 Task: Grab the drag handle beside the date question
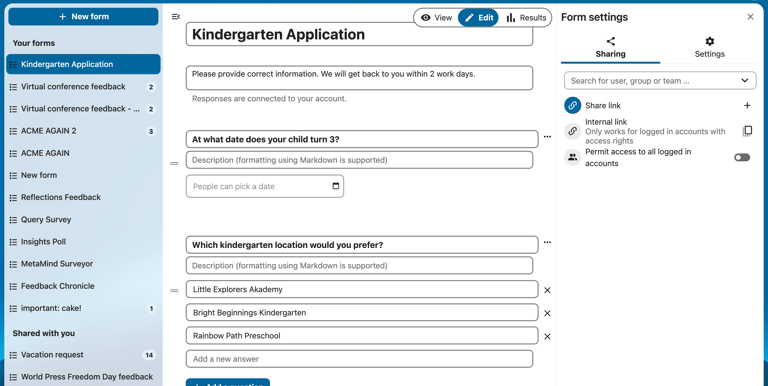(x=174, y=164)
